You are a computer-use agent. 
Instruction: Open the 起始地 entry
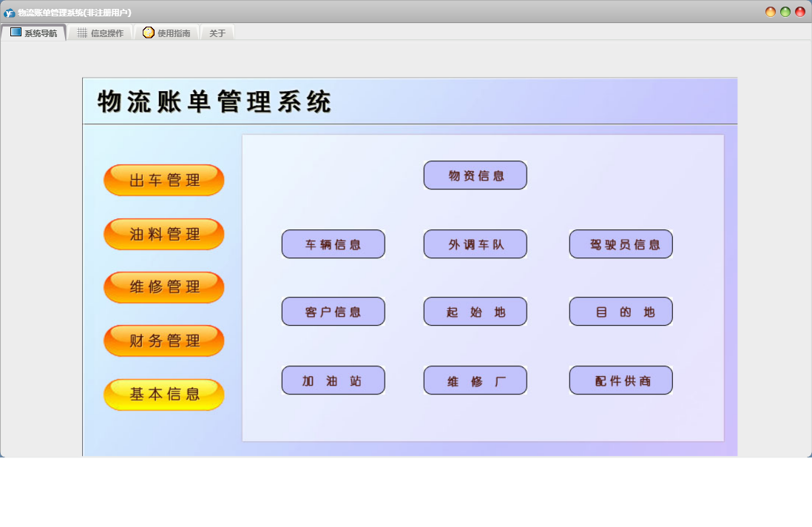coord(476,312)
